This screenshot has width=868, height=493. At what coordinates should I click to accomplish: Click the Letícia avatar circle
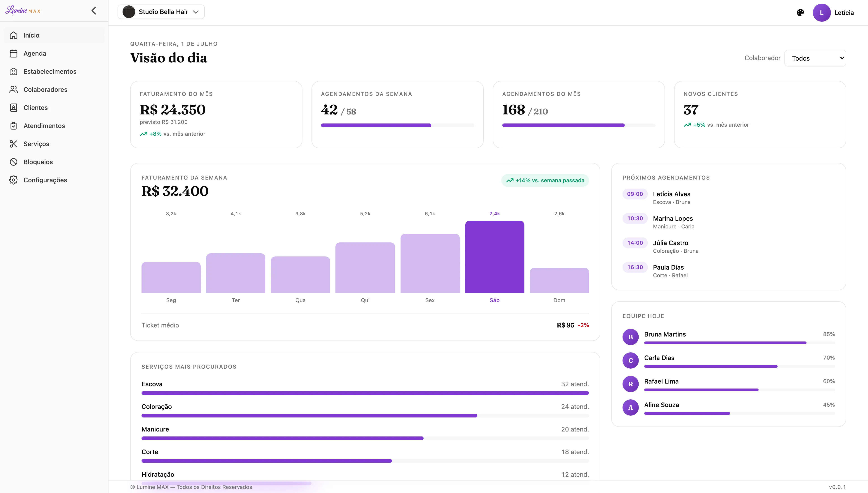tap(822, 13)
